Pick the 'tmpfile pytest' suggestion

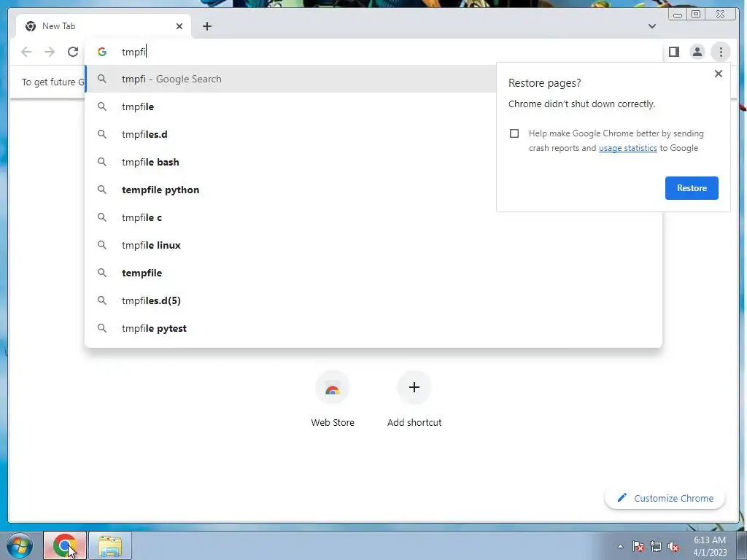click(x=373, y=328)
